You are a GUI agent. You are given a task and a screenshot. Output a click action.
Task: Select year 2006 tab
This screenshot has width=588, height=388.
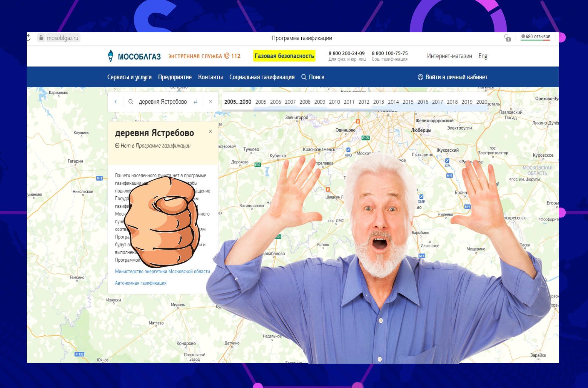[x=275, y=102]
